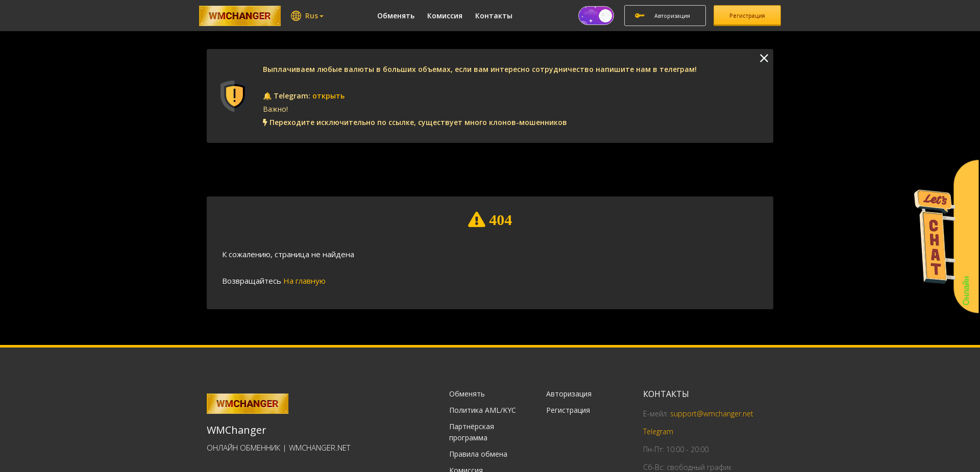Open the Rus language dropdown
This screenshot has height=472, width=980.
pos(311,16)
